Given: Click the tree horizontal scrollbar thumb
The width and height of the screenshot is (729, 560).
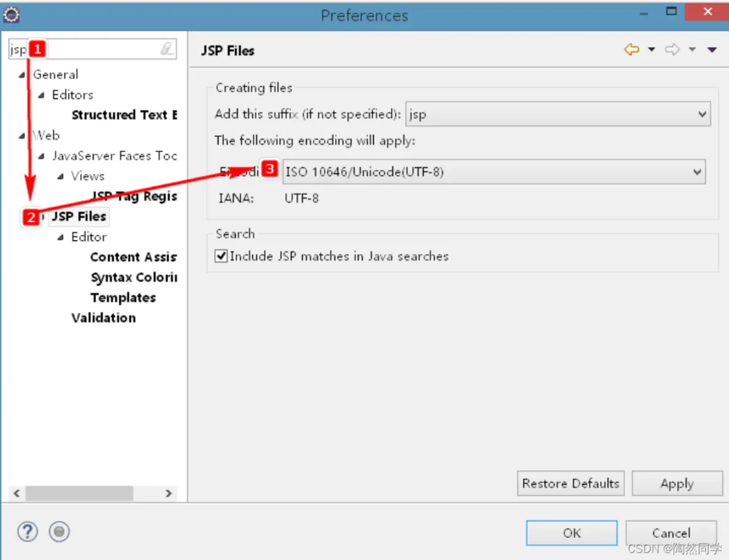Looking at the screenshot, I should 79,493.
